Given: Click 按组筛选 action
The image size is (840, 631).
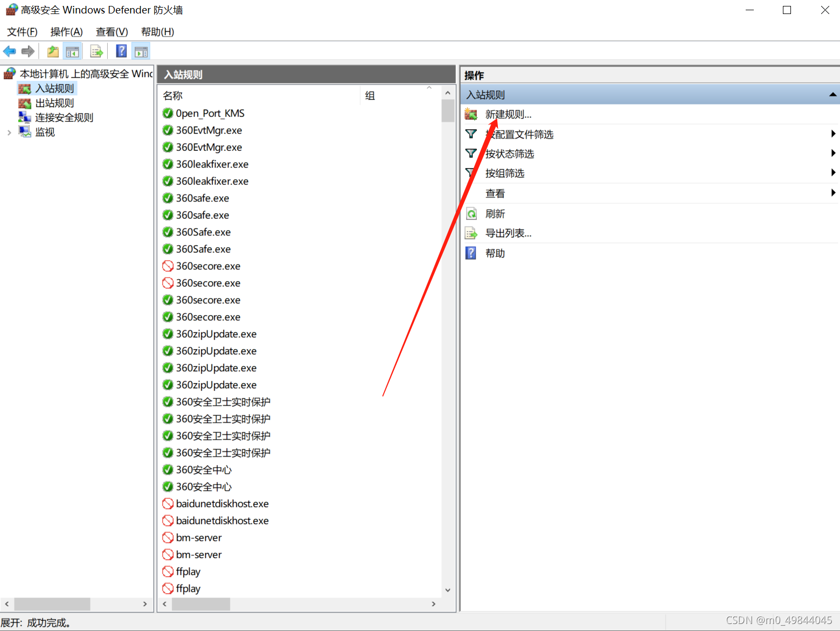Looking at the screenshot, I should pyautogui.click(x=505, y=173).
